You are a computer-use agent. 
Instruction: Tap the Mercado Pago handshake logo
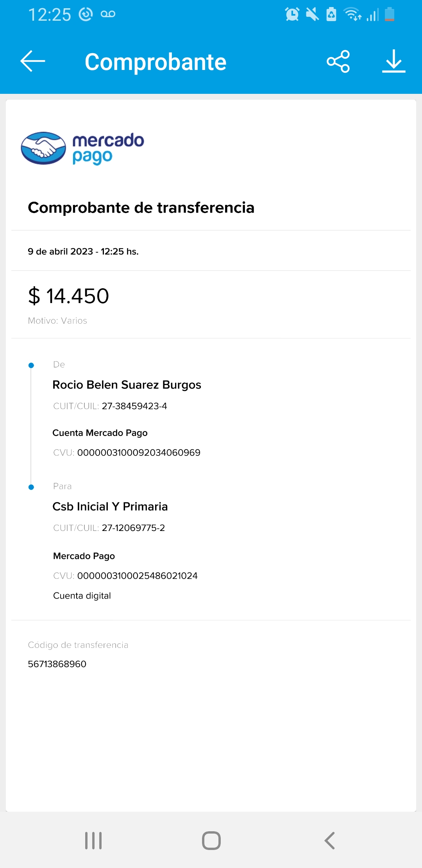[43, 148]
